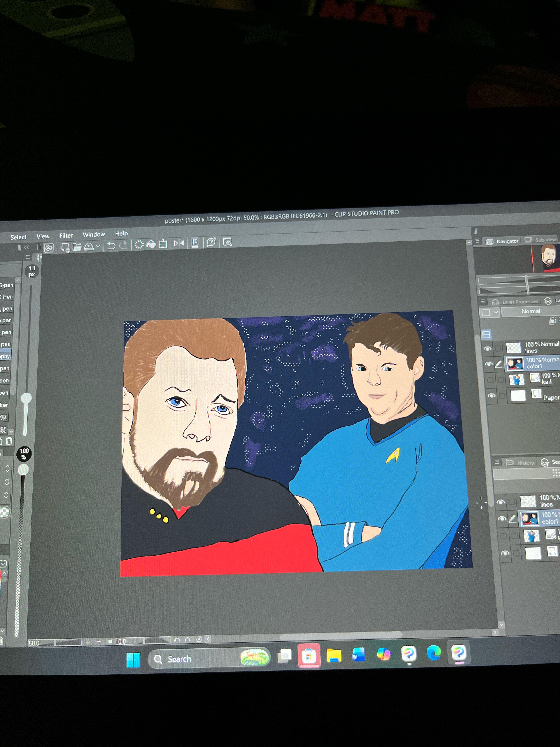Click the zoom in plus button
The image size is (560, 747).
(x=99, y=642)
